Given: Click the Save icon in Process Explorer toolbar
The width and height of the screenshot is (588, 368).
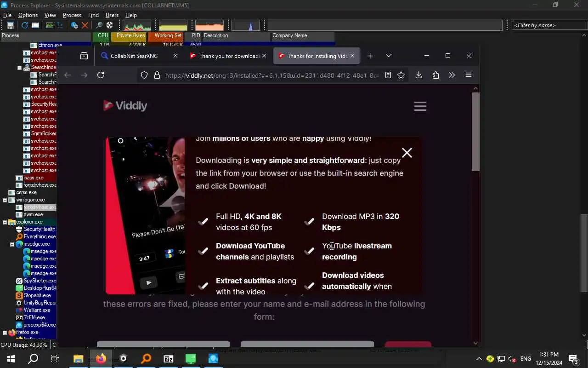Looking at the screenshot, I should coord(10,25).
